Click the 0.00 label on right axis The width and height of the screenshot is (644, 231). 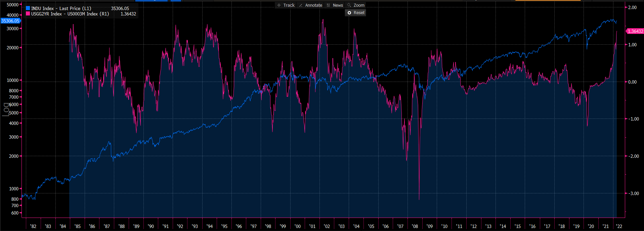[632, 82]
